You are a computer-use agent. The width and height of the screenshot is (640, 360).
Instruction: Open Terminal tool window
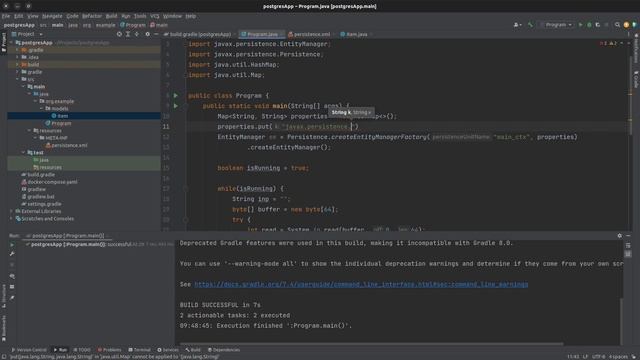(x=140, y=350)
